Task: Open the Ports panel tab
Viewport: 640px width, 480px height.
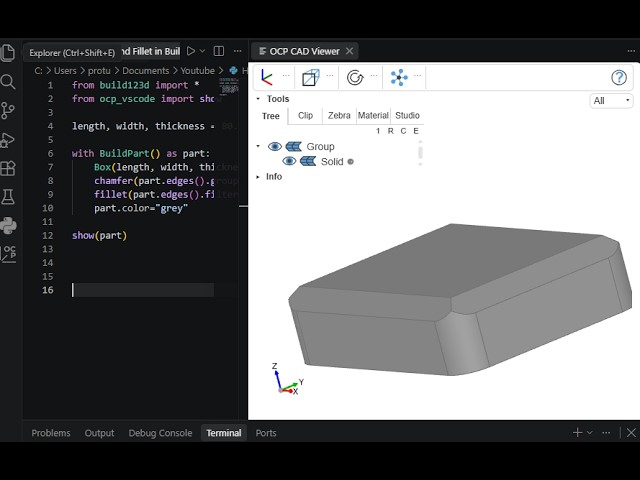Action: (266, 433)
